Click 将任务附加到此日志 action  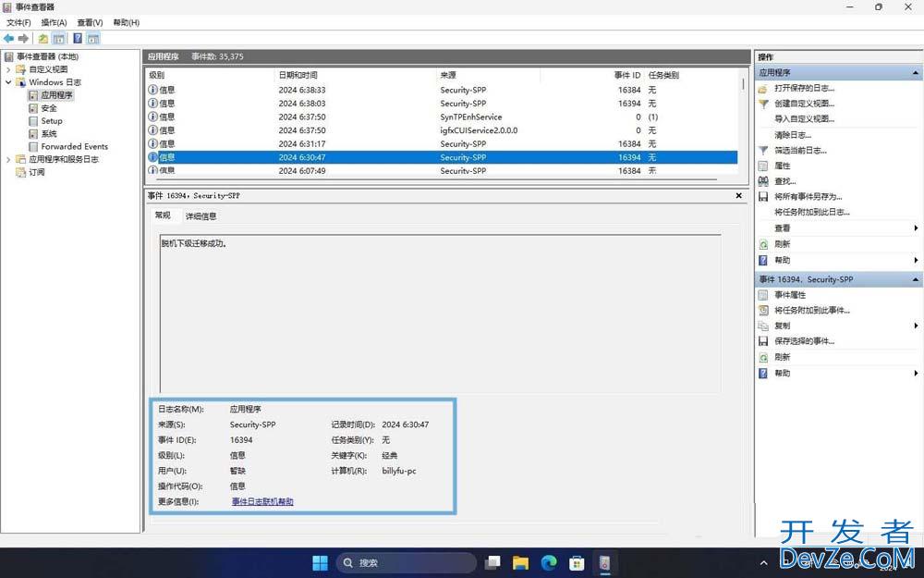(x=812, y=213)
